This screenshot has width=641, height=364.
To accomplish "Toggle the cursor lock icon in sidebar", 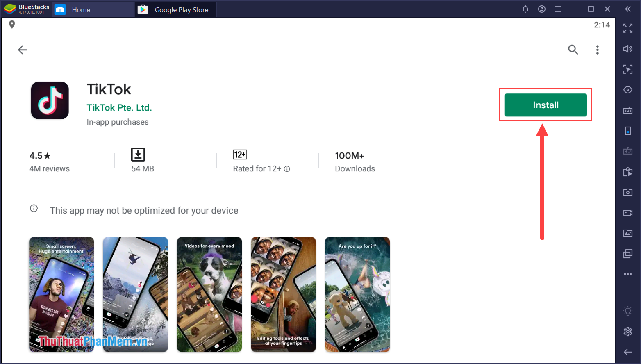I will coord(628,69).
